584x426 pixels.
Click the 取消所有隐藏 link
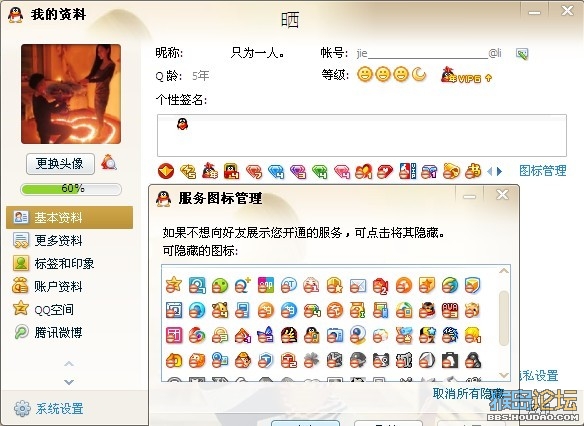pyautogui.click(x=468, y=394)
